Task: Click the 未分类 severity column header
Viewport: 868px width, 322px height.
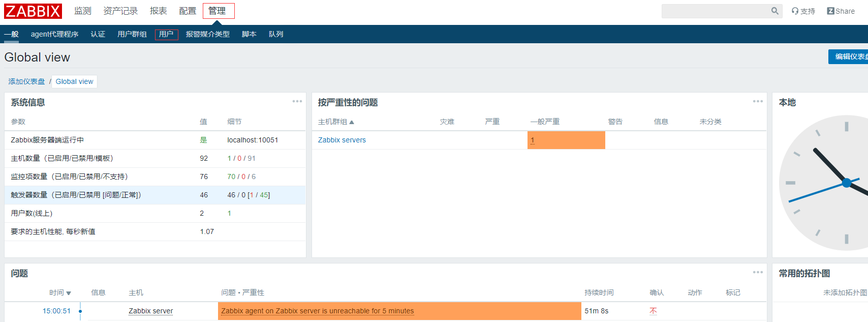Action: (710, 122)
